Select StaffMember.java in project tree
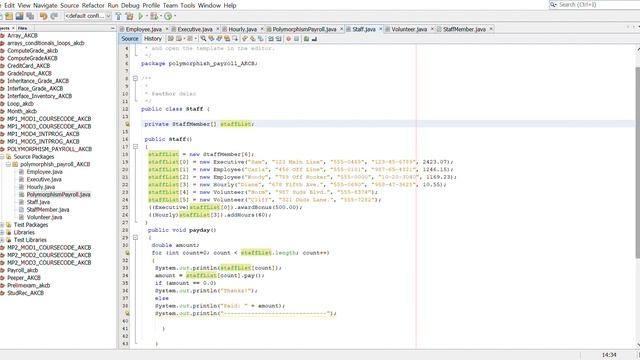 pyautogui.click(x=48, y=210)
